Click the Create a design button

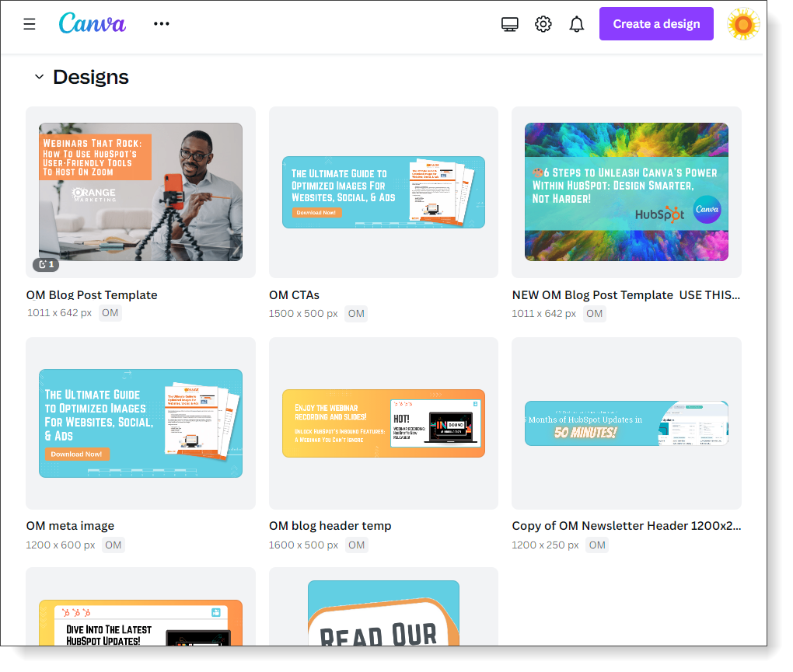[655, 23]
